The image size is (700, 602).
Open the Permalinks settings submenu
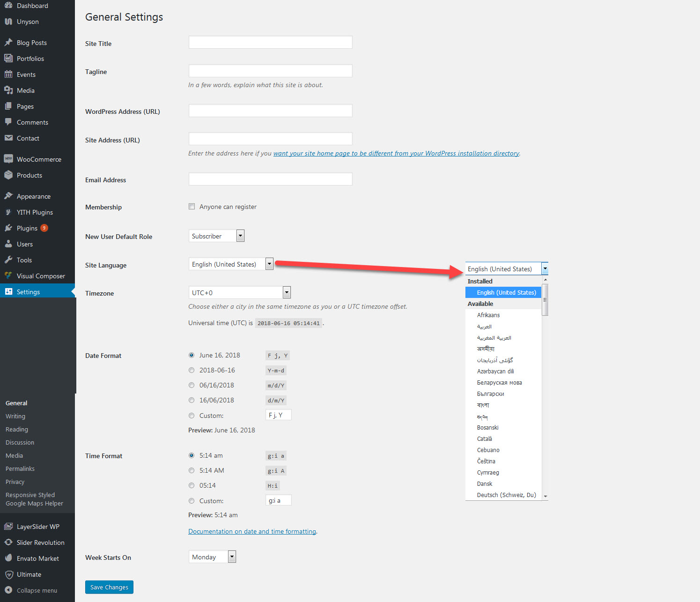20,468
